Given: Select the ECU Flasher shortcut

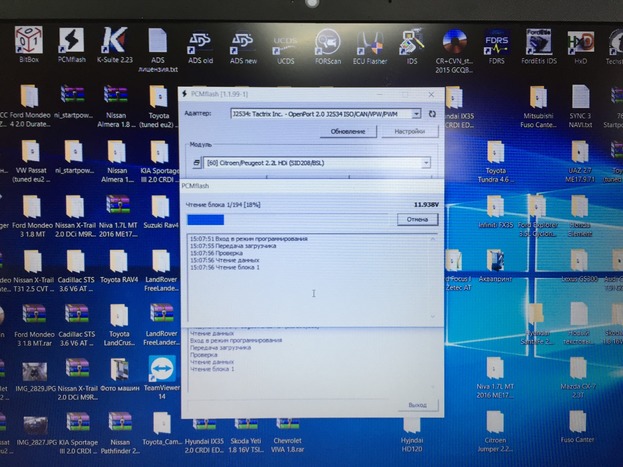Looking at the screenshot, I should (369, 42).
